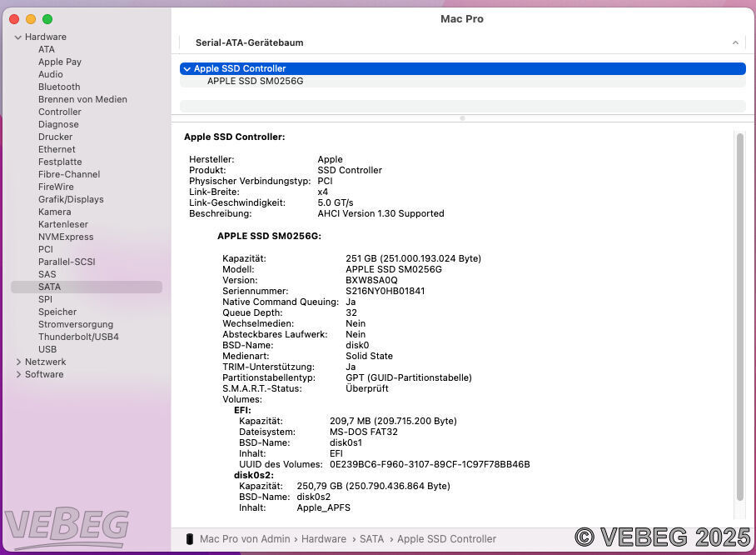Select Kamera in the sidebar
The height and width of the screenshot is (555, 756).
54,212
